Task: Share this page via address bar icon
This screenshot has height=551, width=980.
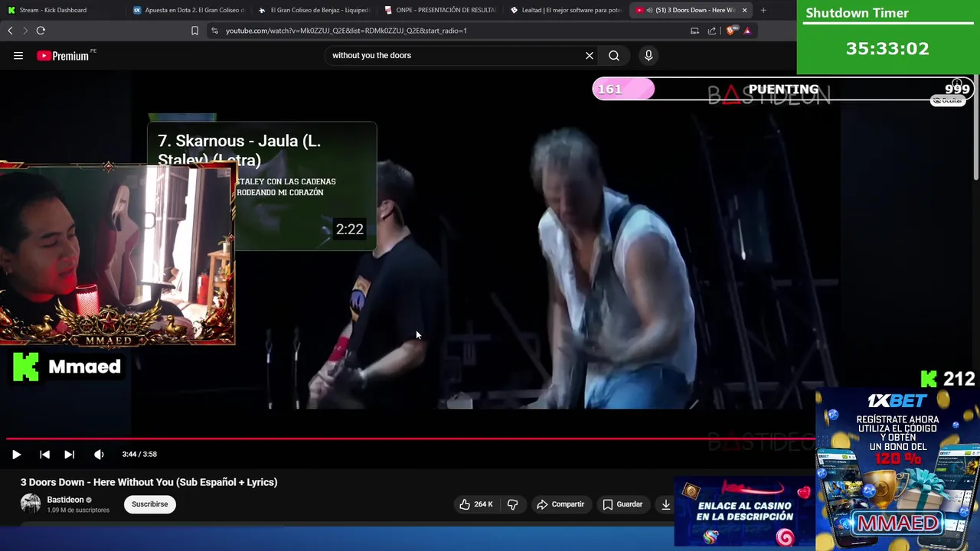Action: (x=712, y=31)
